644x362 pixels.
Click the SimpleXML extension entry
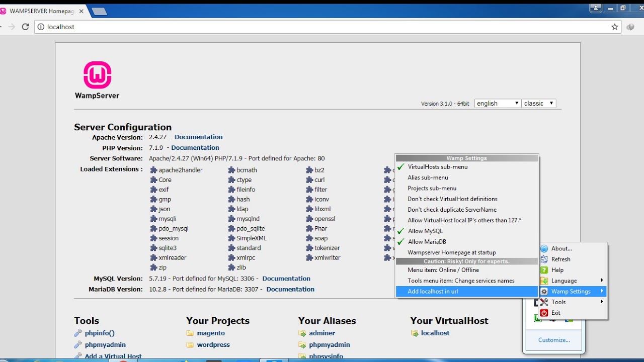248,238
